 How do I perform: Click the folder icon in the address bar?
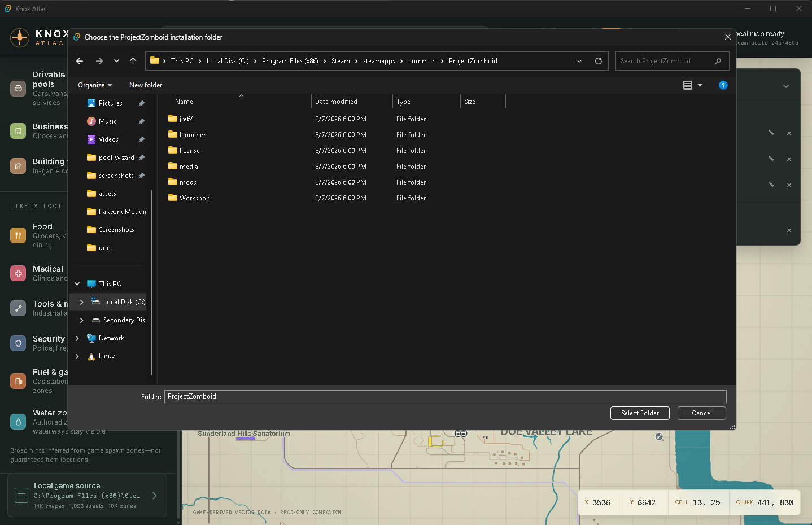[154, 60]
